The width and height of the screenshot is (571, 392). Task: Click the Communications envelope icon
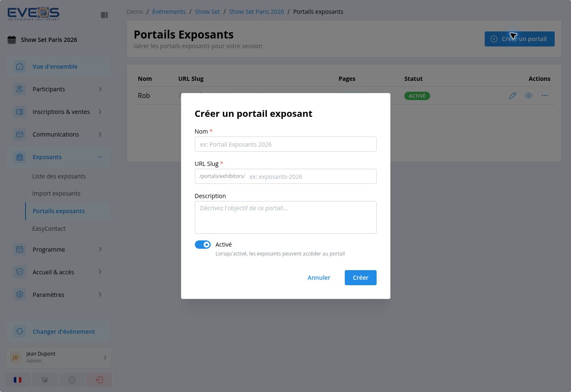[x=20, y=134]
